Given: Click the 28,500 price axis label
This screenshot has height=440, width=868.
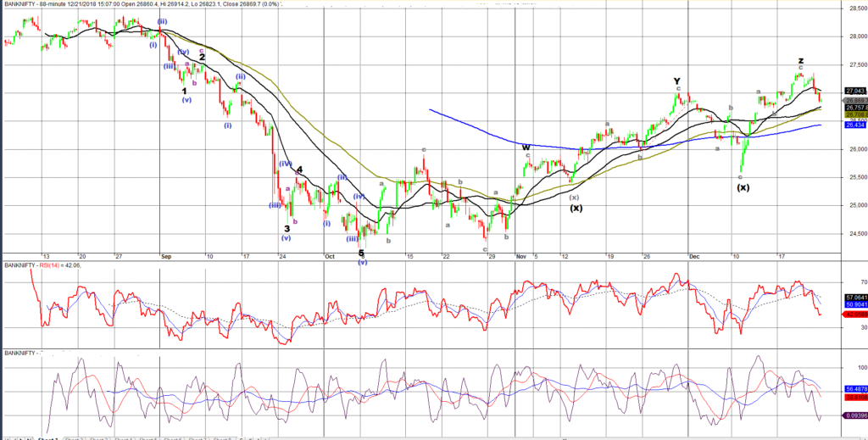Looking at the screenshot, I should coord(858,8).
